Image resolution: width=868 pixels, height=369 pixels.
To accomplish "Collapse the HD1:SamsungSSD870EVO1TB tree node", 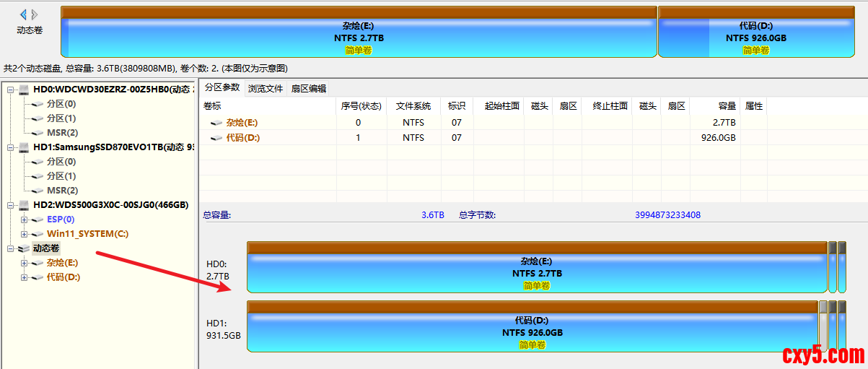I will tap(11, 147).
